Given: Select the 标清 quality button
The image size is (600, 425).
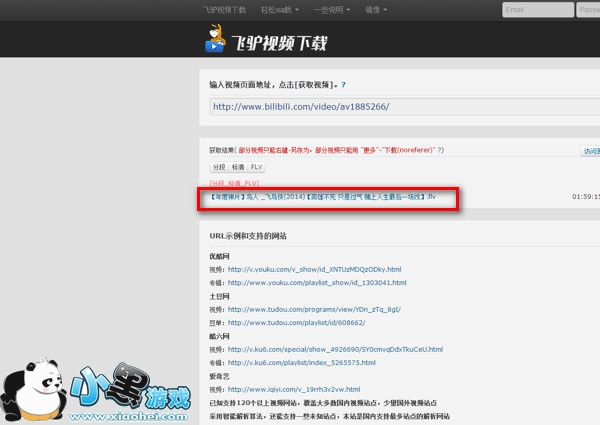Looking at the screenshot, I should [x=238, y=167].
